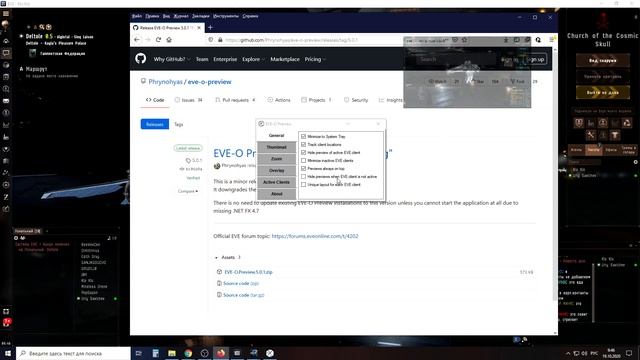Screen dimensions: 640x360
Task: Open the Actions tab of the repository
Action: 279,100
